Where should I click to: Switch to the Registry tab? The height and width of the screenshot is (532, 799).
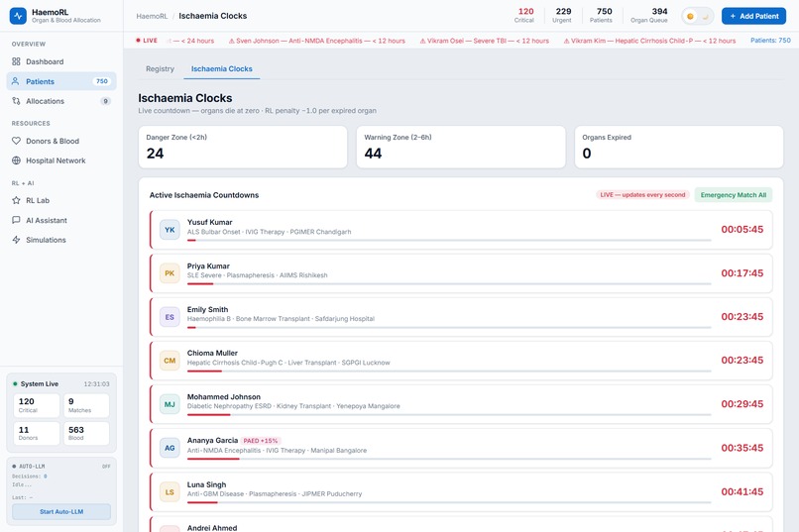coord(160,68)
